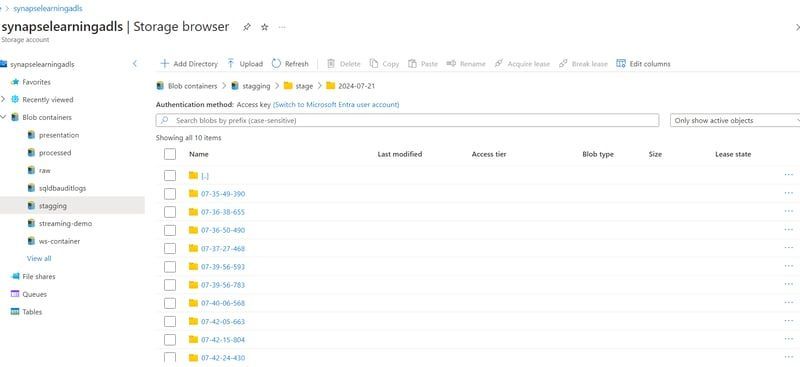This screenshot has width=800, height=367.
Task: Click Switch to Microsoft Entra user account
Action: click(336, 105)
